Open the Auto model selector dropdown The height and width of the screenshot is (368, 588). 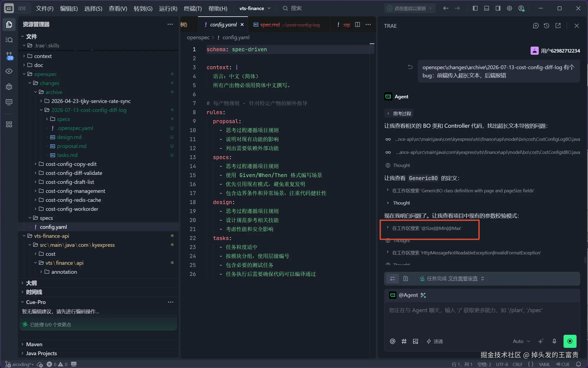click(521, 341)
